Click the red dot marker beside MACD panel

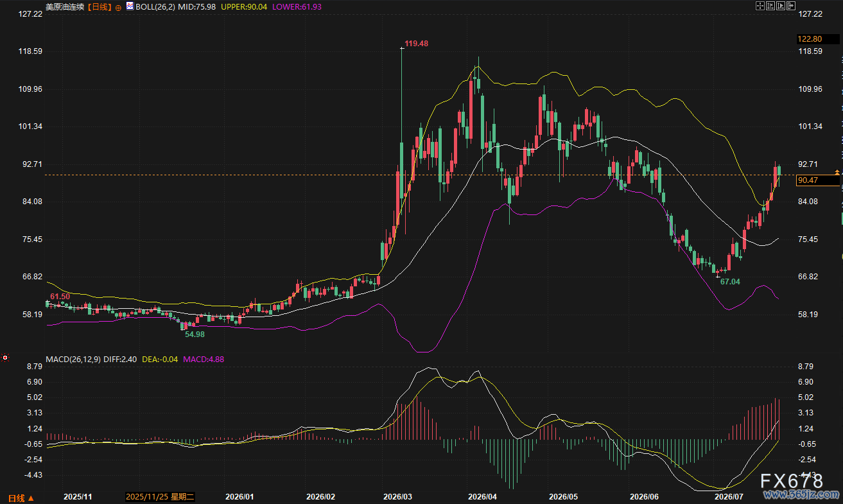pos(5,357)
